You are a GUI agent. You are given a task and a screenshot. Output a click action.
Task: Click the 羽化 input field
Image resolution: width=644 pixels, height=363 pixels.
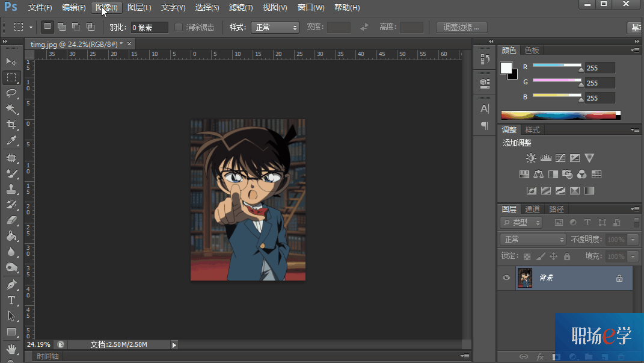point(150,28)
